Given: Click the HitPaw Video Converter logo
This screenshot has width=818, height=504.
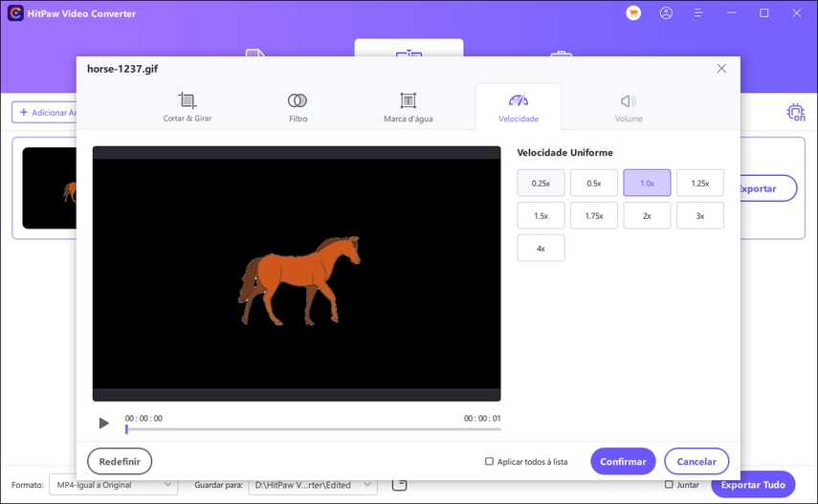Looking at the screenshot, I should [15, 13].
